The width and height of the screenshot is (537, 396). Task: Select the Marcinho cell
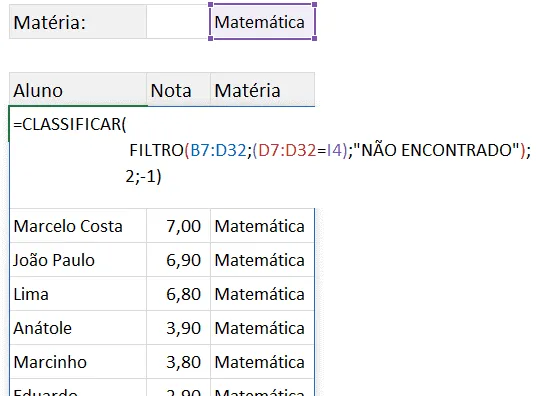[x=78, y=362]
